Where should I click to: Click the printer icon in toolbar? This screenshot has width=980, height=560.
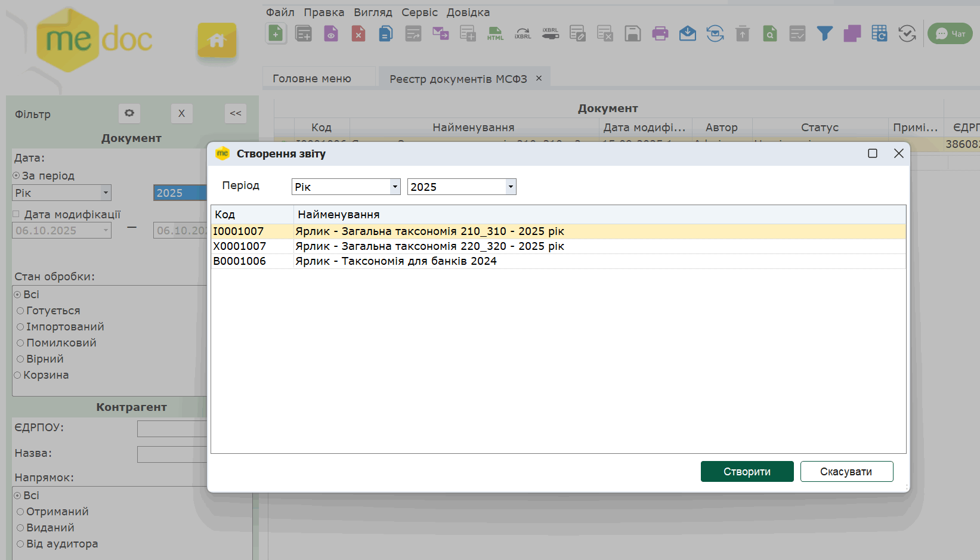(660, 34)
